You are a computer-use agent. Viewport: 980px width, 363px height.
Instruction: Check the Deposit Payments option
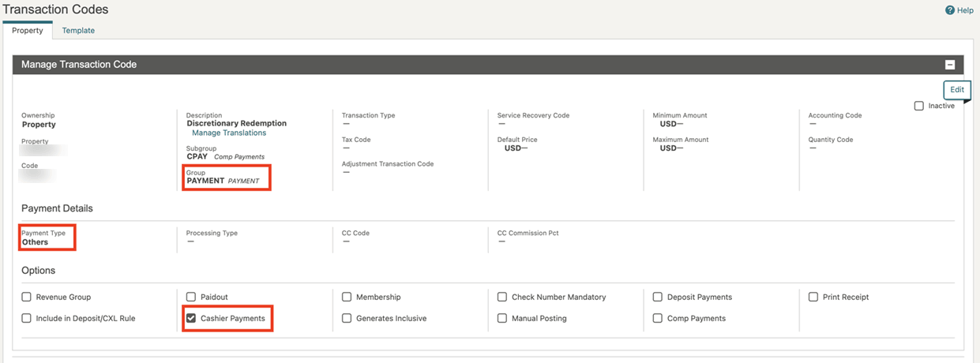click(x=658, y=298)
